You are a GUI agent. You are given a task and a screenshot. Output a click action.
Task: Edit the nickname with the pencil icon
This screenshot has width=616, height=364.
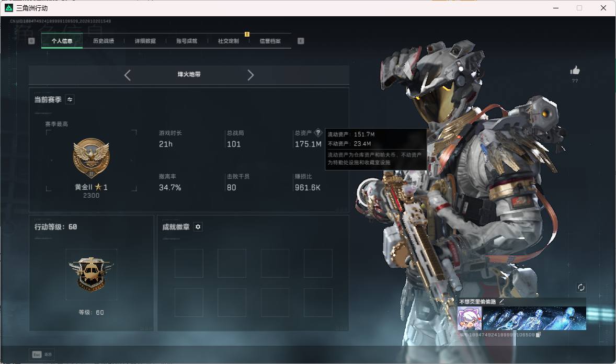(501, 301)
